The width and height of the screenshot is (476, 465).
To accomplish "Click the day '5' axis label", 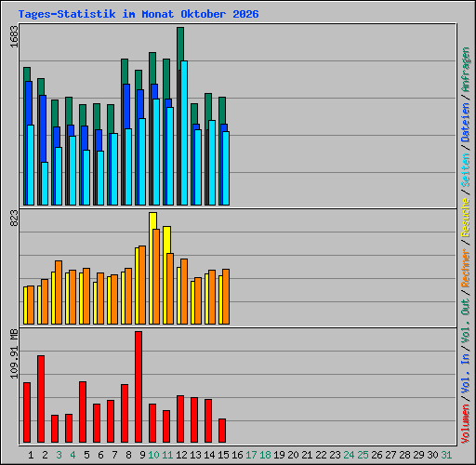I will pos(86,455).
